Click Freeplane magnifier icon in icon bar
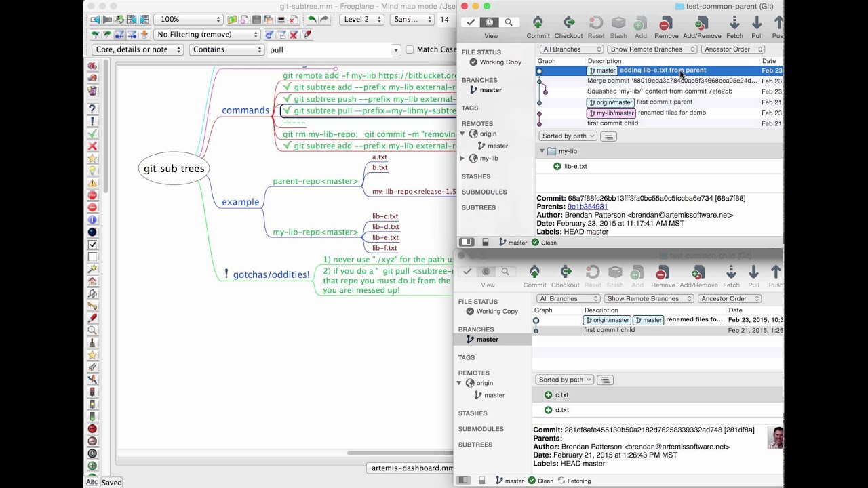The height and width of the screenshot is (488, 868). [92, 330]
